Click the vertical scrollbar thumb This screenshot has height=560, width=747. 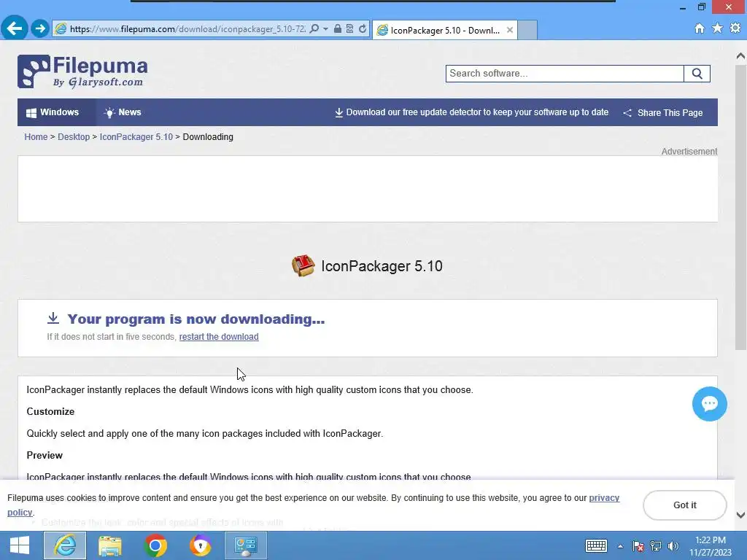[x=740, y=207]
